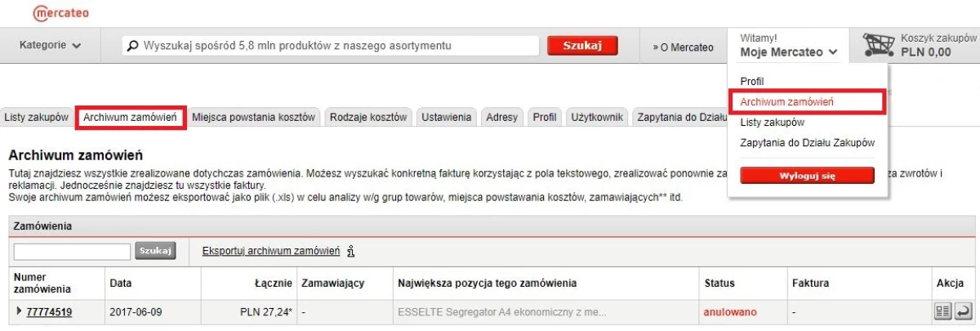Image resolution: width=980 pixels, height=331 pixels.
Task: Switch to the Miejsca powstania kosztów tab
Action: coord(253,118)
